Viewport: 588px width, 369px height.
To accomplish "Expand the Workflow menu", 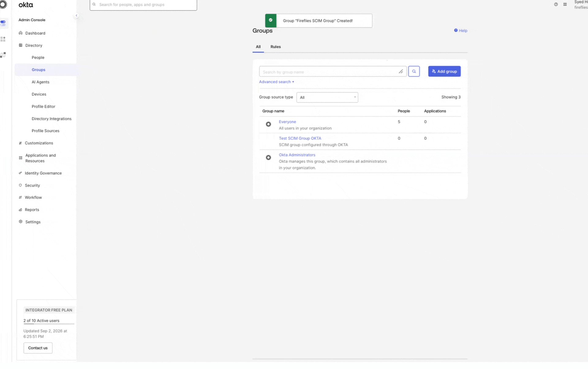I will pyautogui.click(x=33, y=197).
